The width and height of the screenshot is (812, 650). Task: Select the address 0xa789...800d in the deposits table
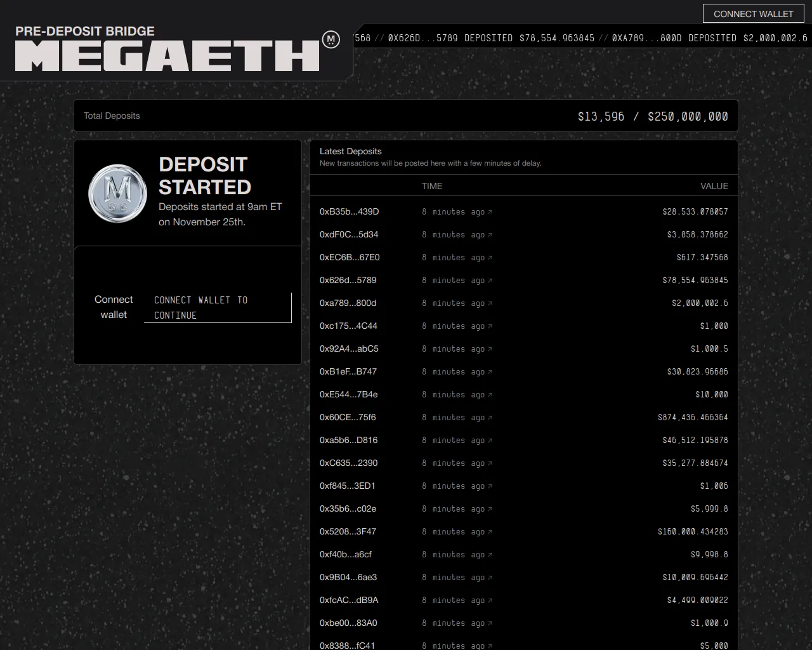coord(348,303)
